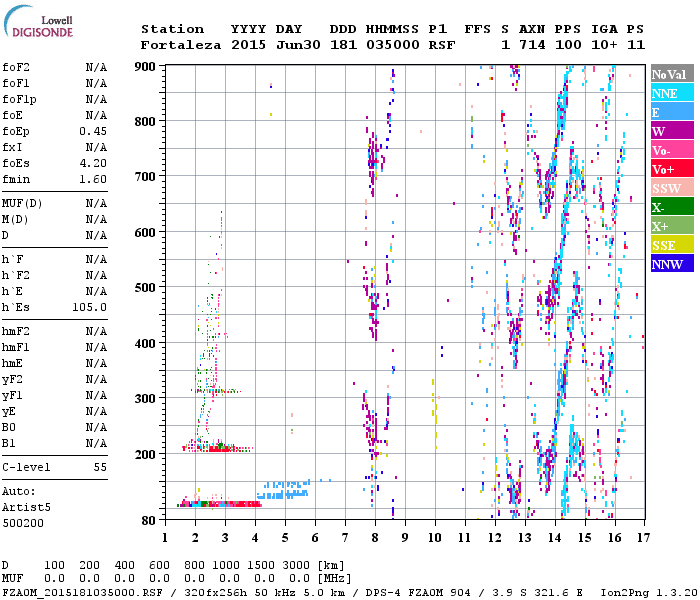The height and width of the screenshot is (600, 700).
Task: Pick the SSE yellow legend swatch
Action: (670, 245)
